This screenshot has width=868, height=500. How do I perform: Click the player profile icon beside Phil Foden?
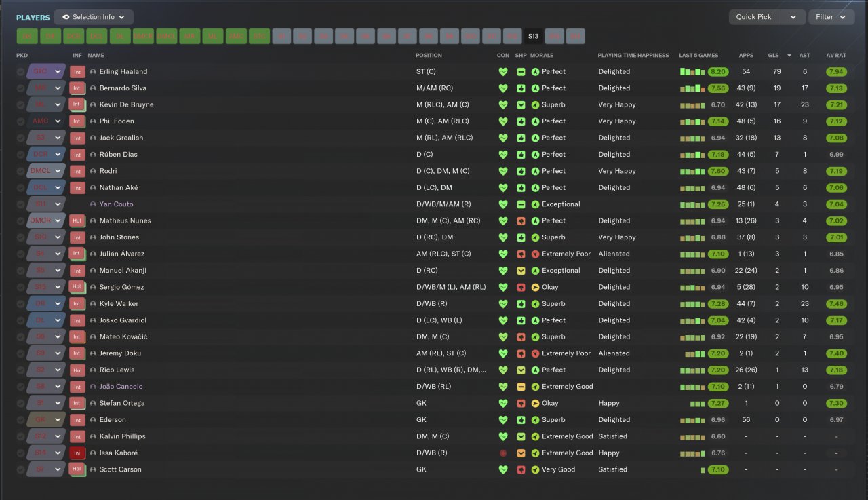93,121
